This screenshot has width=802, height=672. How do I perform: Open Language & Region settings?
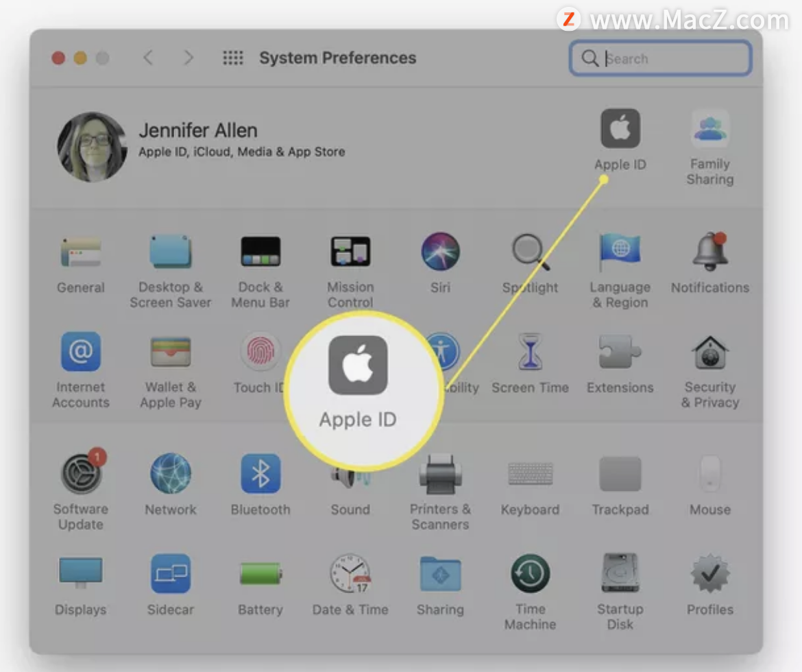[620, 251]
